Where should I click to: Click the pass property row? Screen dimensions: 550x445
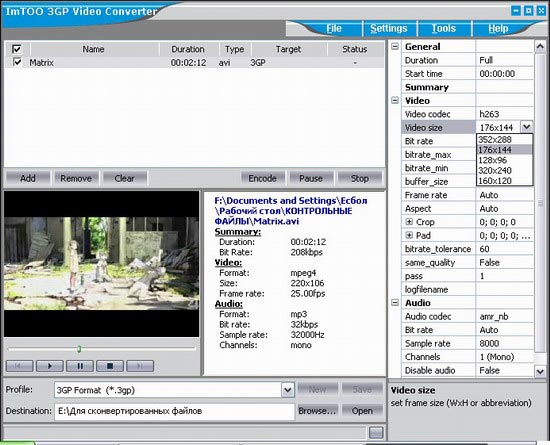coord(468,276)
